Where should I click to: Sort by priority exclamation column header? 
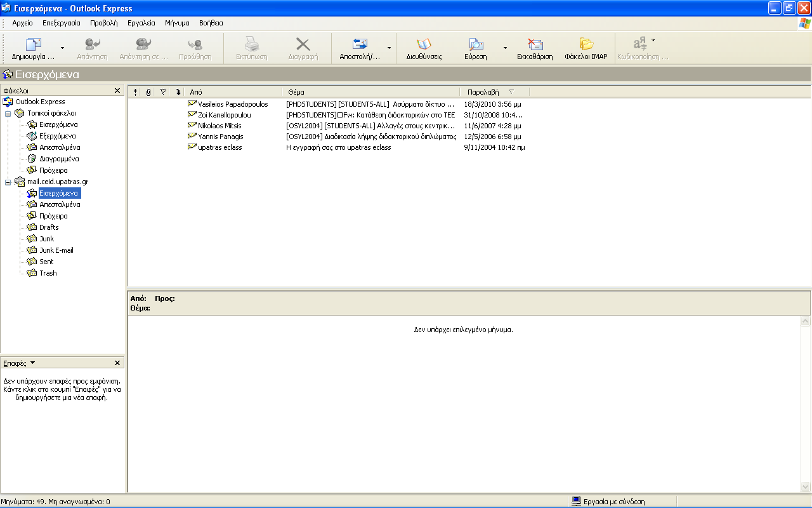coord(135,92)
